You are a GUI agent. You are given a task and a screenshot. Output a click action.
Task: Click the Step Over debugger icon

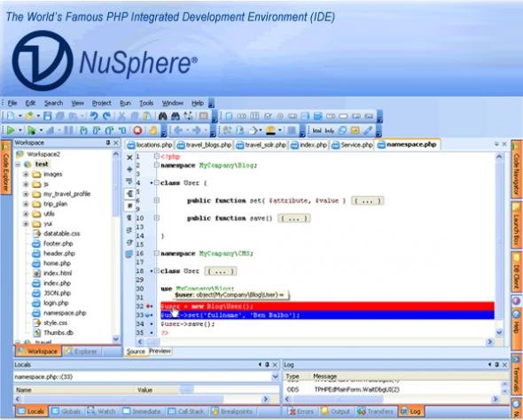coord(97,130)
